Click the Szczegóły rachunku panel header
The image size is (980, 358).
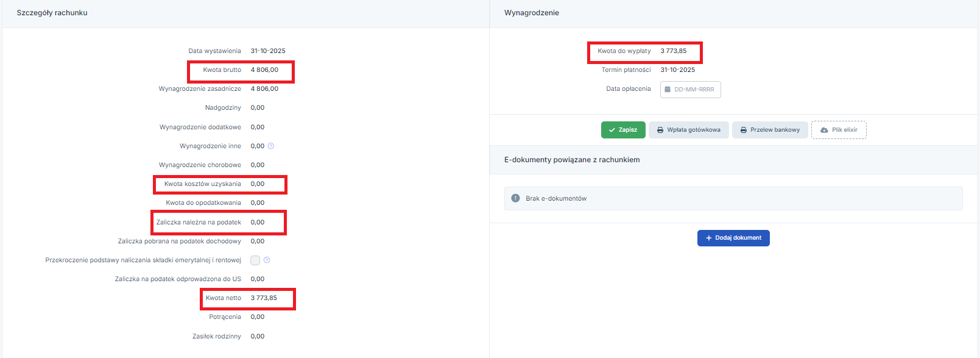click(x=52, y=13)
